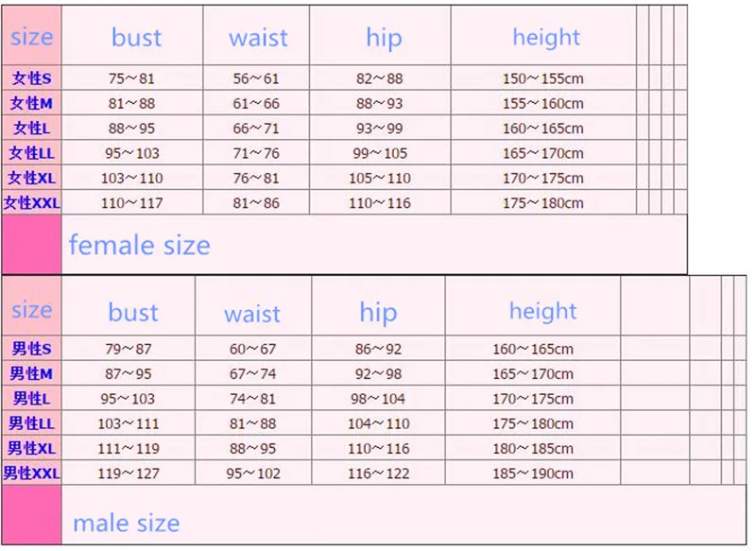Click the female size caption text

coord(139,245)
